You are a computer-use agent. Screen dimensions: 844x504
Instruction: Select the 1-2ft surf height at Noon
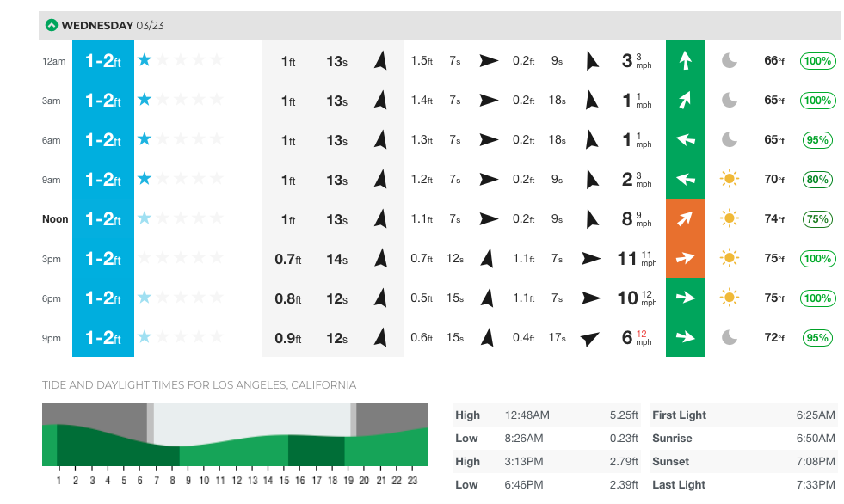pyautogui.click(x=102, y=219)
